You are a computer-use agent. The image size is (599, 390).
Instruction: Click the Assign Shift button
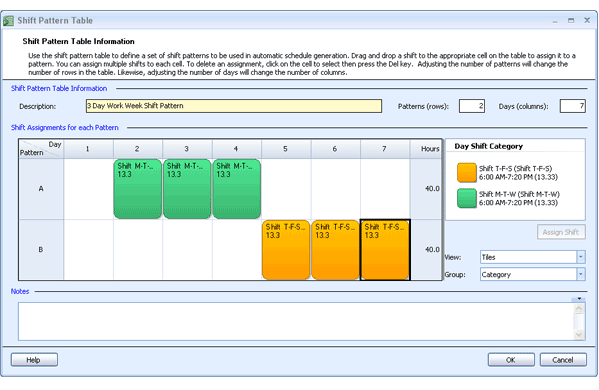click(561, 232)
